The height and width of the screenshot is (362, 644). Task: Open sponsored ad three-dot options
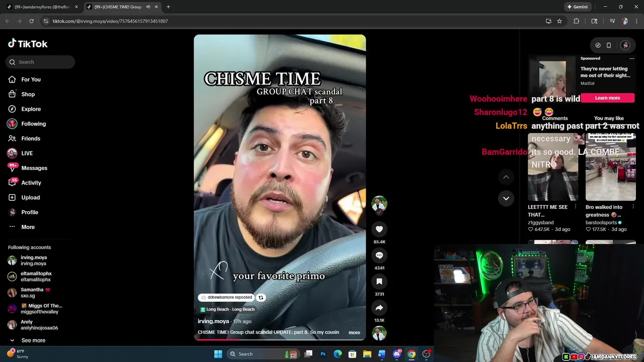[632, 58]
